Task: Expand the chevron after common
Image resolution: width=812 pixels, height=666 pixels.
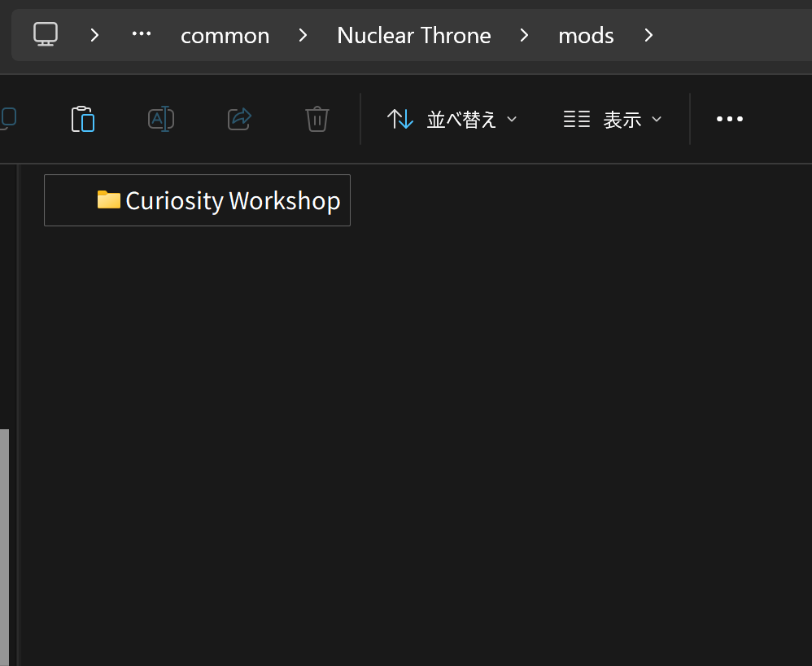Action: [303, 35]
